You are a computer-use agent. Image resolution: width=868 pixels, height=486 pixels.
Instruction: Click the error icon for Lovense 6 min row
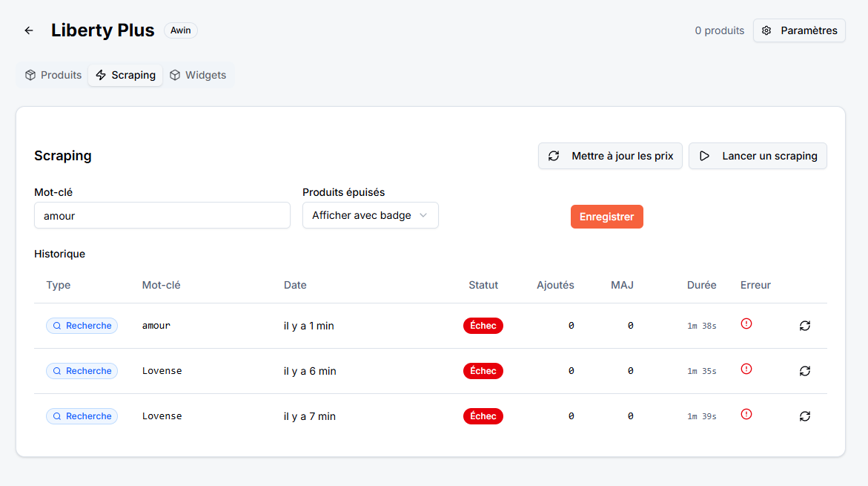[746, 369]
